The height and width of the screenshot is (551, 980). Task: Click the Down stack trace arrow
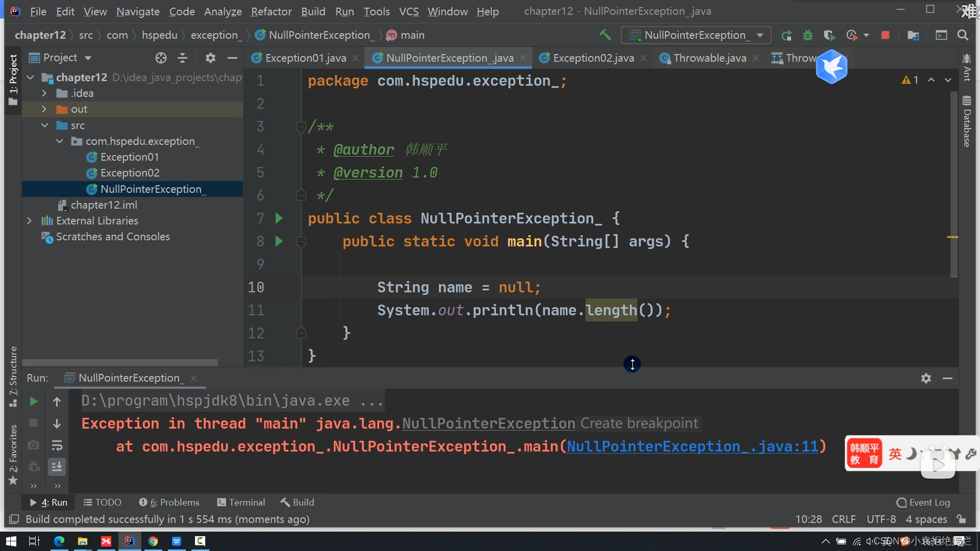57,423
